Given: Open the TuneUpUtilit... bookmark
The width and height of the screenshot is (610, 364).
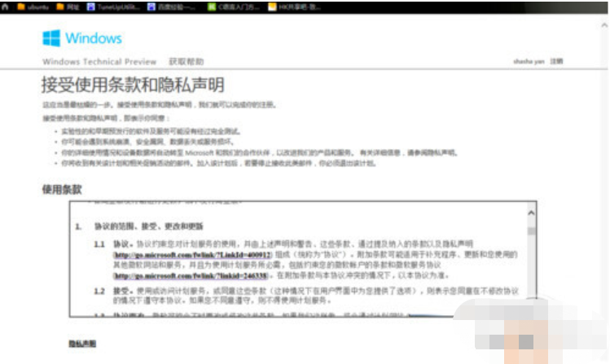Looking at the screenshot, I should coord(113,7).
